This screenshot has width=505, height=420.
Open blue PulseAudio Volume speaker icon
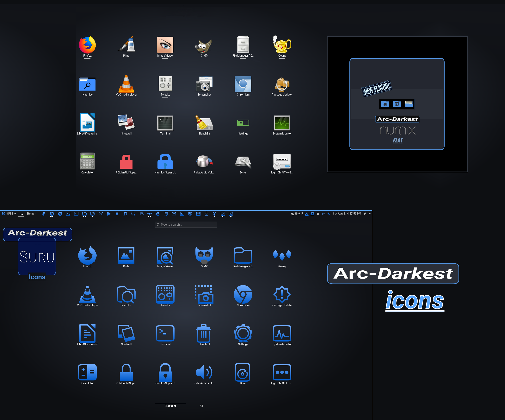tap(204, 372)
